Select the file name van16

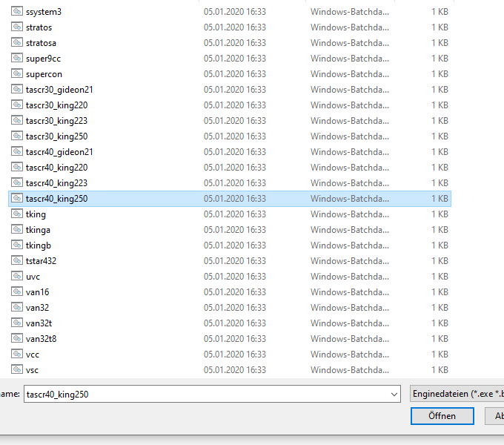coord(37,292)
